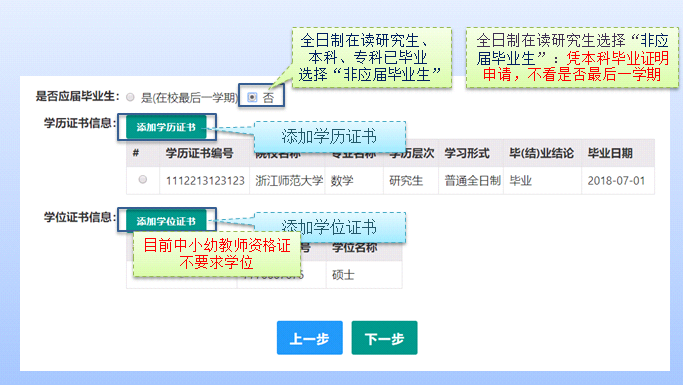Click the 添加学位证书 button

pos(166,221)
